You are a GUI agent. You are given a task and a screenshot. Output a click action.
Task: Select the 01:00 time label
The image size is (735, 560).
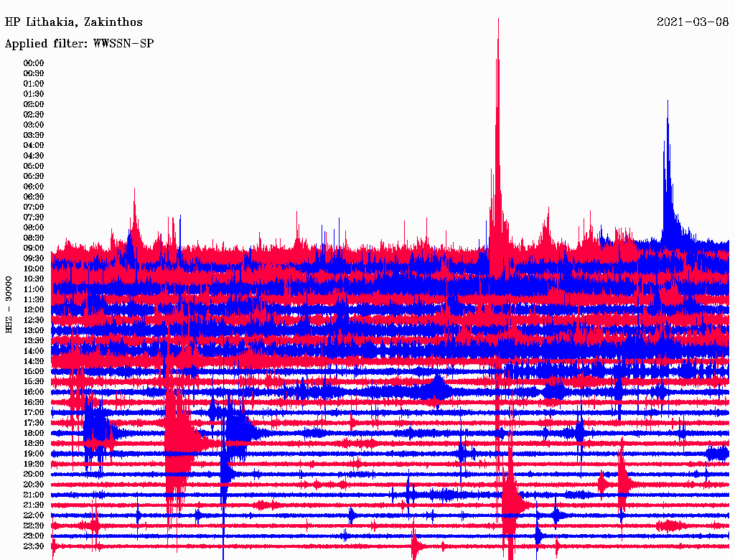(34, 84)
